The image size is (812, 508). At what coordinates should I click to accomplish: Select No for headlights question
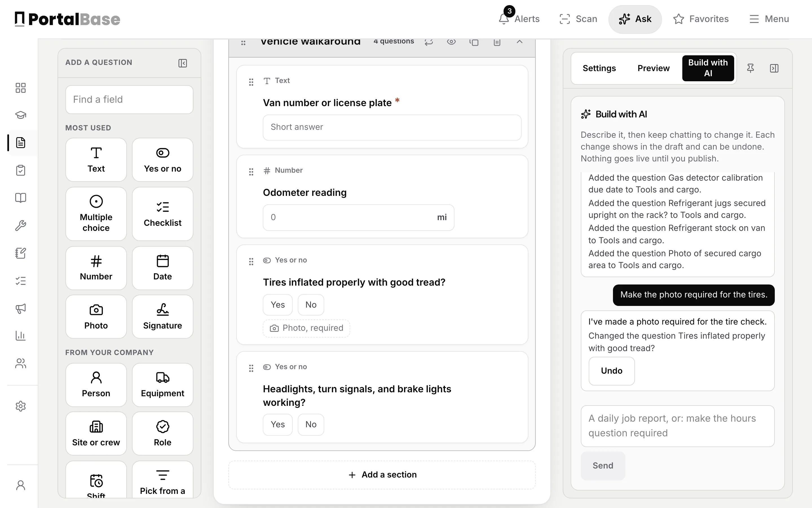[311, 424]
